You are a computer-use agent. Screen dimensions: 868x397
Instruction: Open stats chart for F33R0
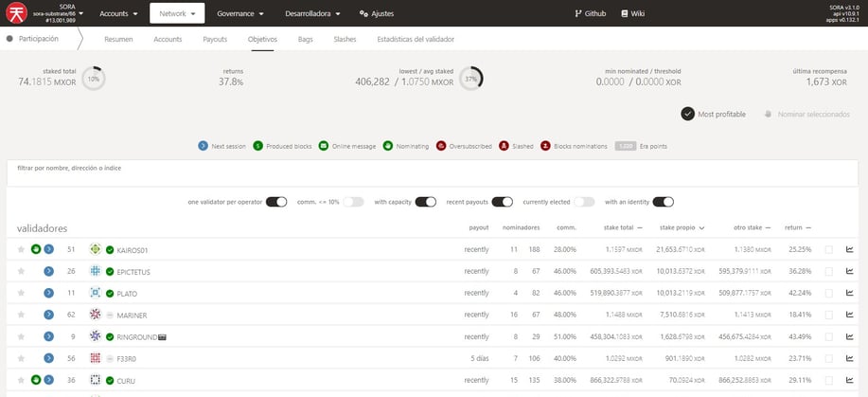[x=850, y=358]
